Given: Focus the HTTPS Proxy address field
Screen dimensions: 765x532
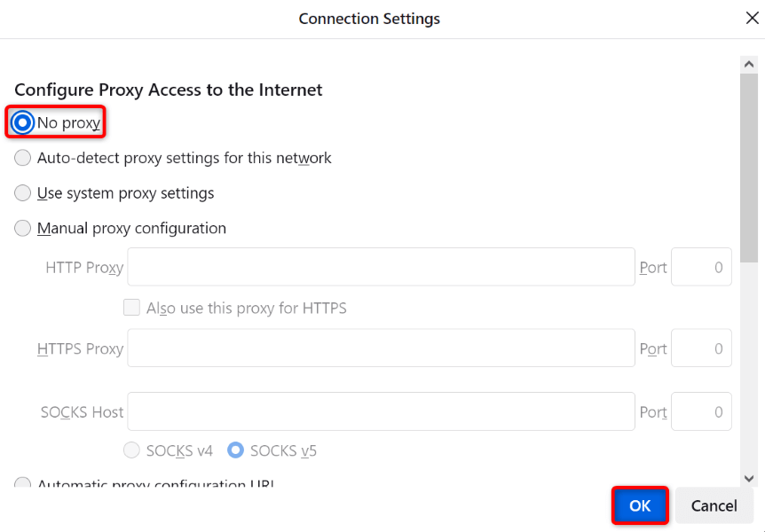Looking at the screenshot, I should coord(381,348).
